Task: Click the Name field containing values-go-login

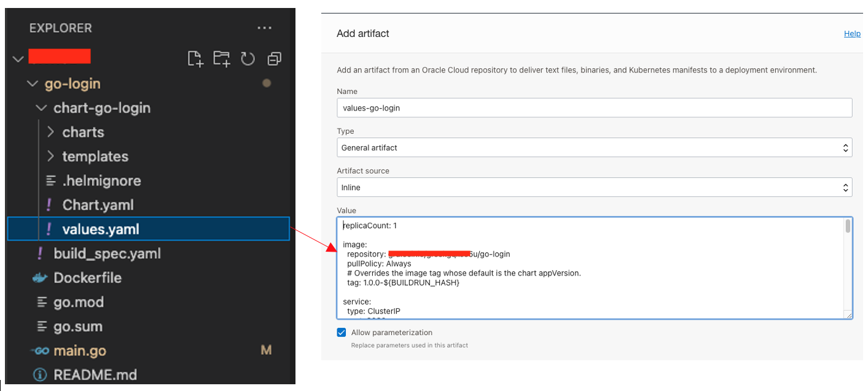Action: [x=595, y=107]
